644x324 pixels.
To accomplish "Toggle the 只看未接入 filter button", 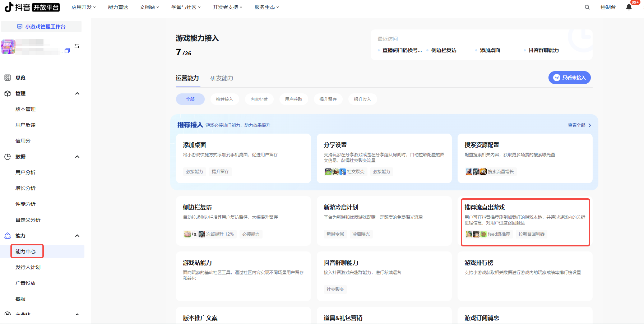I will [x=569, y=78].
